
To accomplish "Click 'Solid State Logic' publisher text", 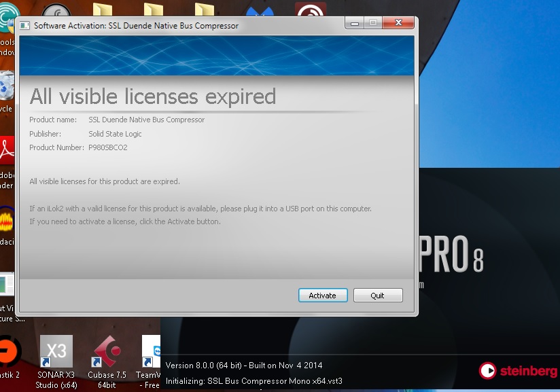I will (x=115, y=134).
